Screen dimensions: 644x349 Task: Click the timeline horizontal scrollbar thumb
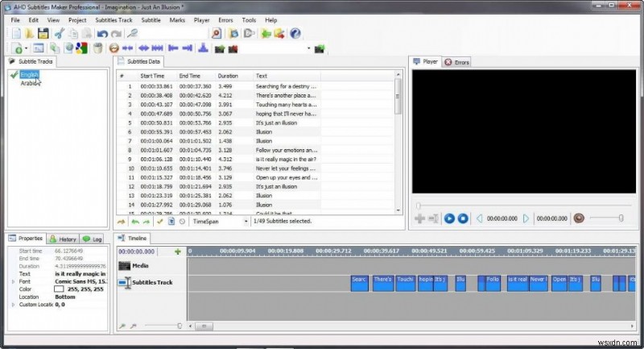tap(204, 326)
